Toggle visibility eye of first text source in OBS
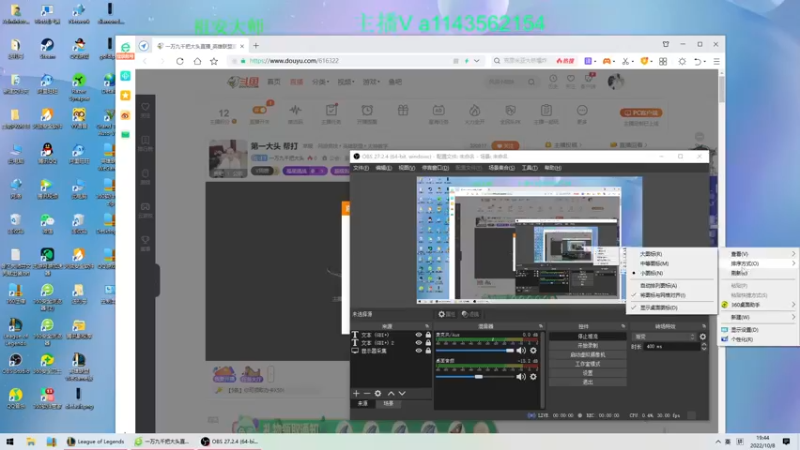The image size is (800, 450). pos(418,335)
